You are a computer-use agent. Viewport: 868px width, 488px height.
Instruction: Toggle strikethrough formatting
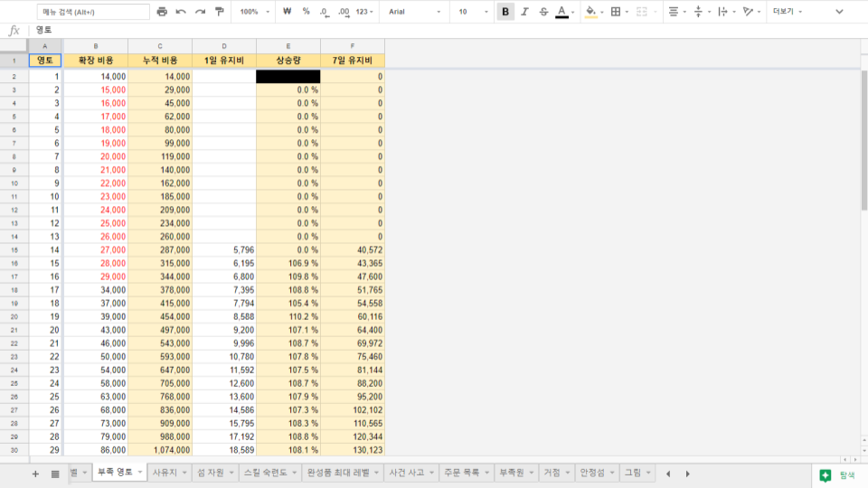coord(543,12)
